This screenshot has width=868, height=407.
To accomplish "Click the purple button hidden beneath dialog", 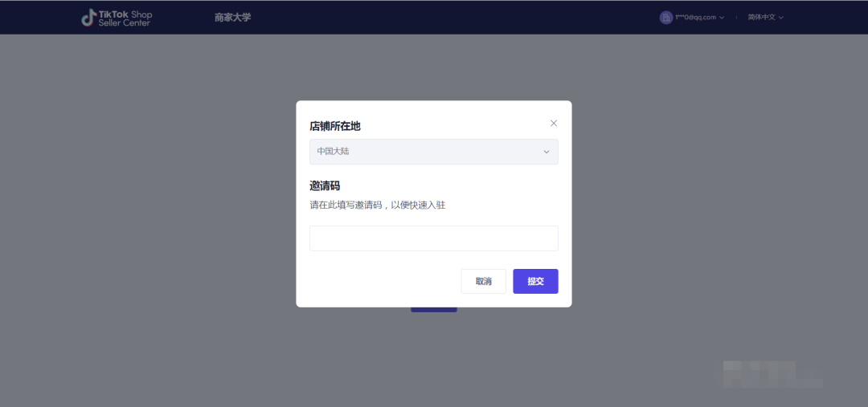I will click(433, 309).
